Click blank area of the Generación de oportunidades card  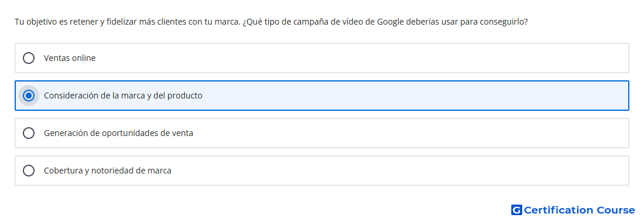[x=411, y=133]
